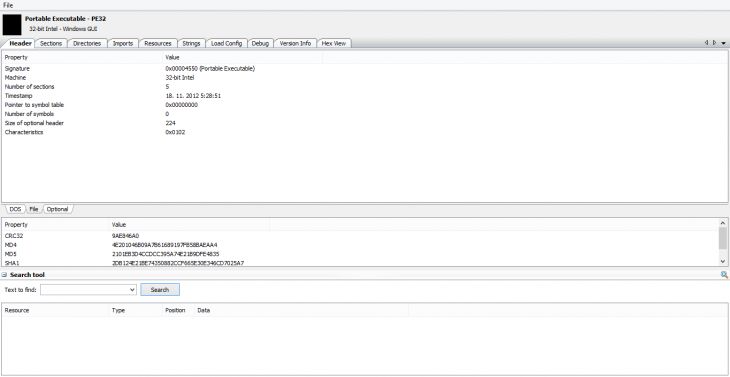Open the Hex View tab
This screenshot has height=377, width=730.
click(x=334, y=43)
